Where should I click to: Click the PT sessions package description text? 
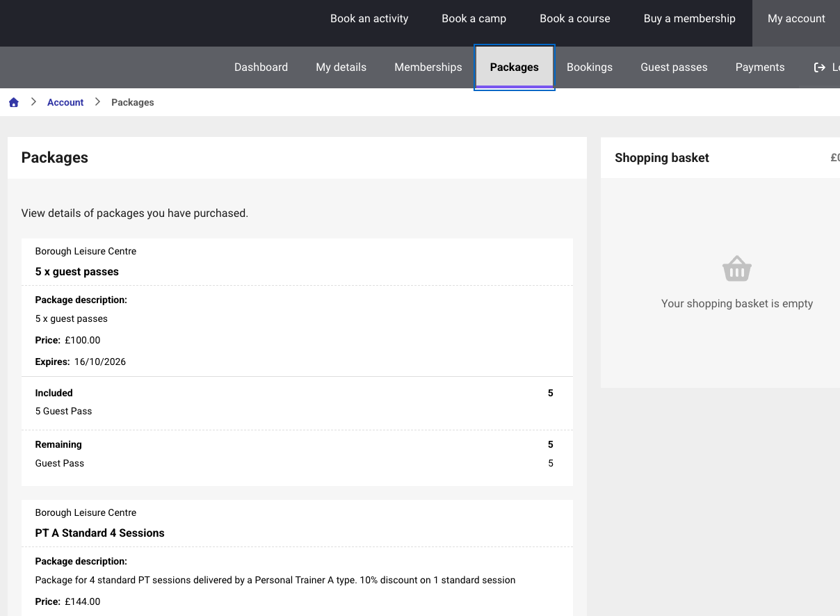coord(275,581)
